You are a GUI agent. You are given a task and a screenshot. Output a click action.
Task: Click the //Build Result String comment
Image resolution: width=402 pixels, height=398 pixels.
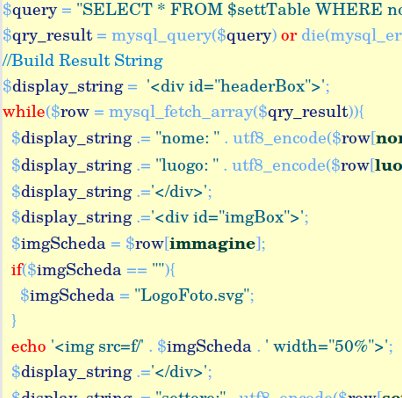(x=82, y=61)
